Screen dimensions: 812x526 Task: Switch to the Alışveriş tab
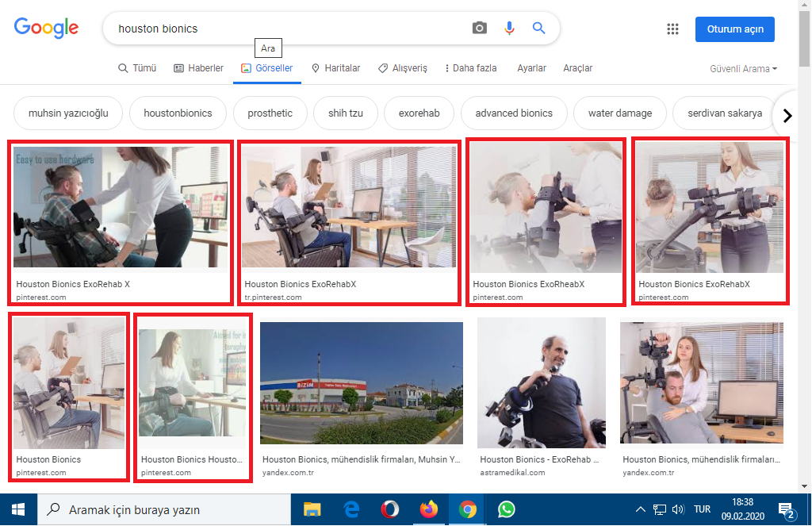coord(402,68)
